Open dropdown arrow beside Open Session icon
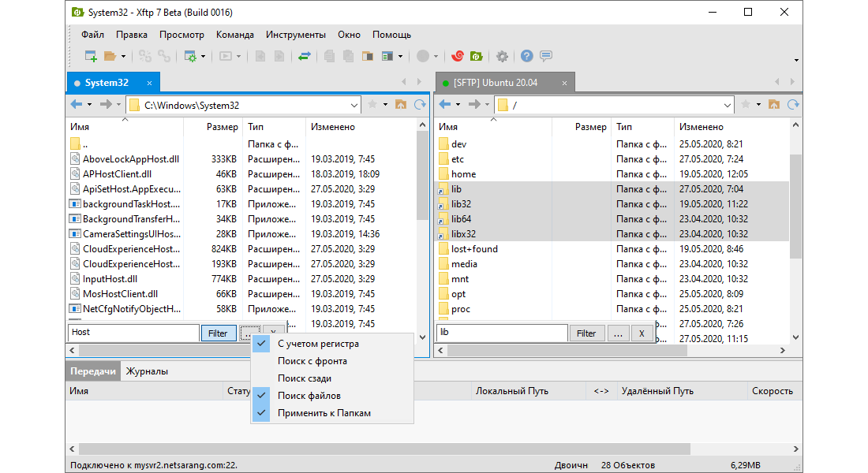 [123, 57]
